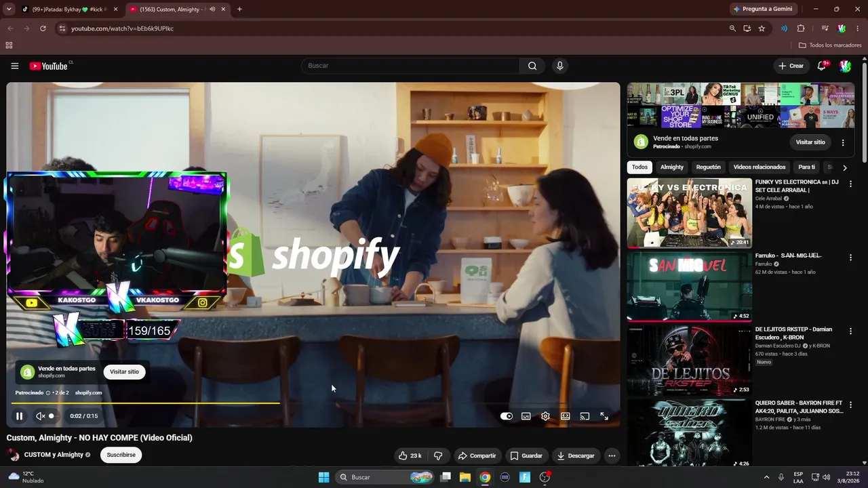This screenshot has height=488, width=868.
Task: Like the video with 23 k likes
Action: click(x=410, y=455)
